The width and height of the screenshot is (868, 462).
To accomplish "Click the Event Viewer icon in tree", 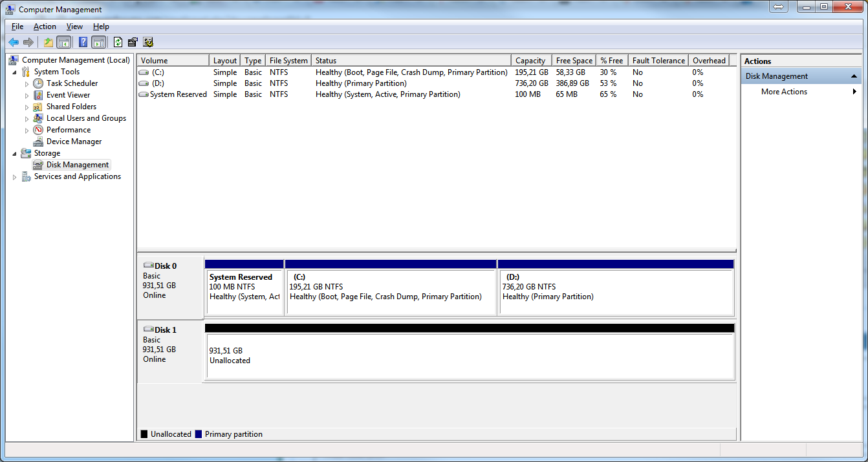I will [38, 95].
